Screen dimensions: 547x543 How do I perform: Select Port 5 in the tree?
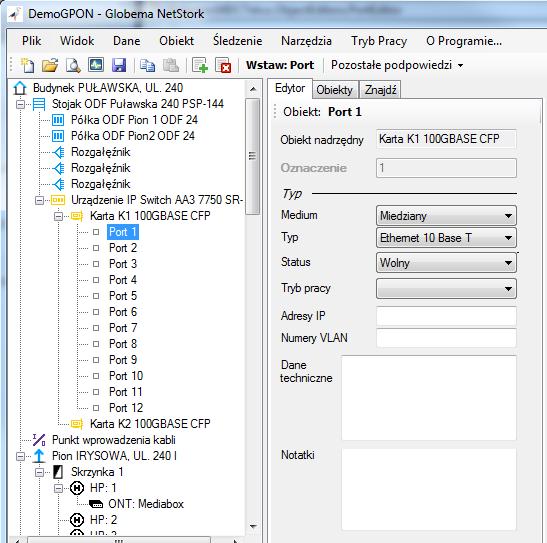click(123, 296)
